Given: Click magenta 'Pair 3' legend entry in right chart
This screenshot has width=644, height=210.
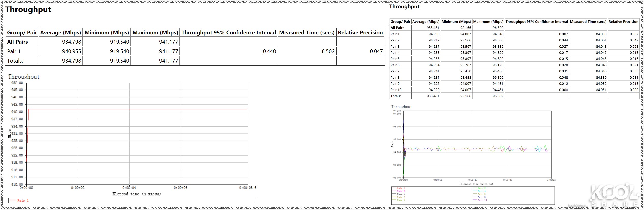Looking at the screenshot, I should coord(399,191).
